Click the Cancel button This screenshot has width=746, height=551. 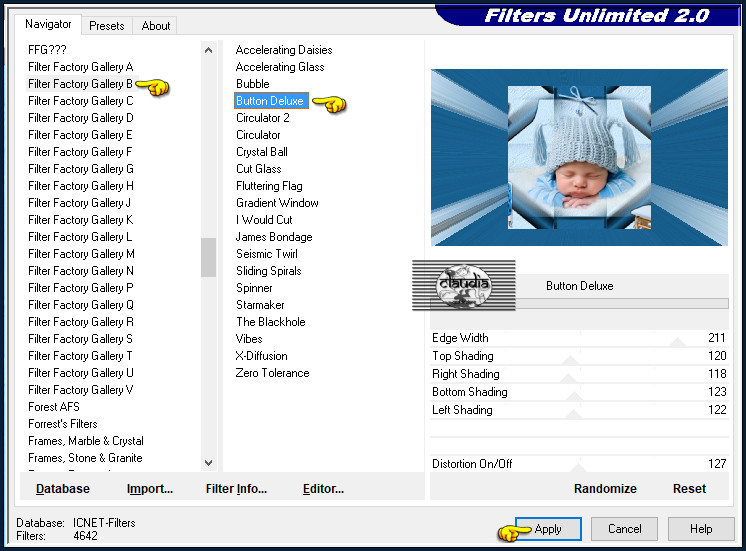625,529
